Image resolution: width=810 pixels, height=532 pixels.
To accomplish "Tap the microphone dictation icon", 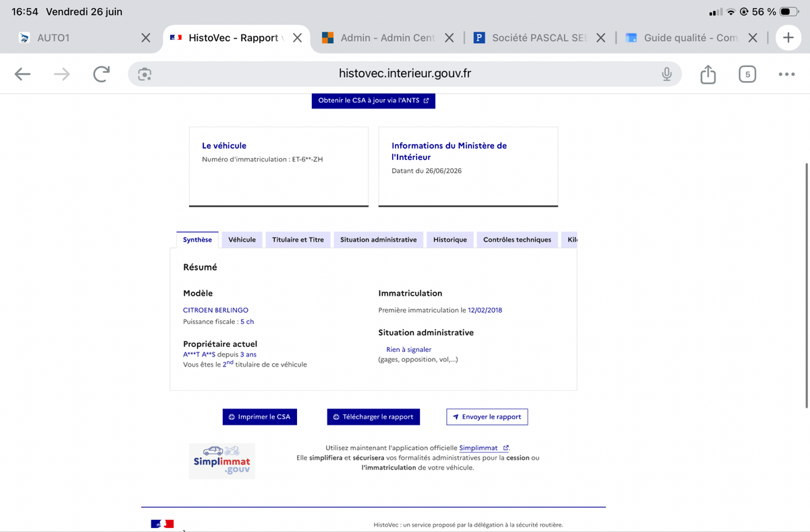I will [x=667, y=74].
